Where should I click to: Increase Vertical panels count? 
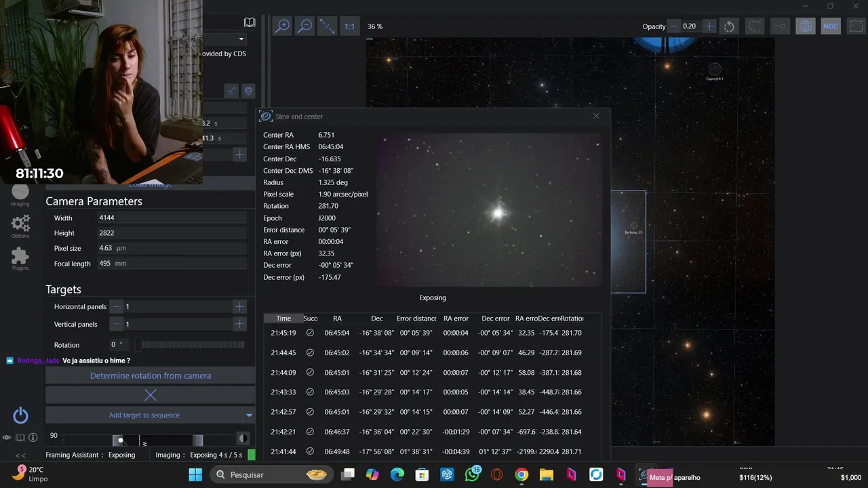tap(239, 324)
